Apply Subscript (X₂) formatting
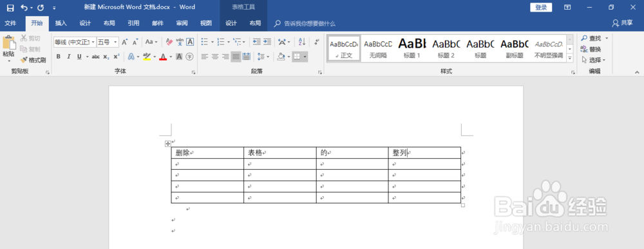The width and height of the screenshot is (644, 249). (x=106, y=56)
